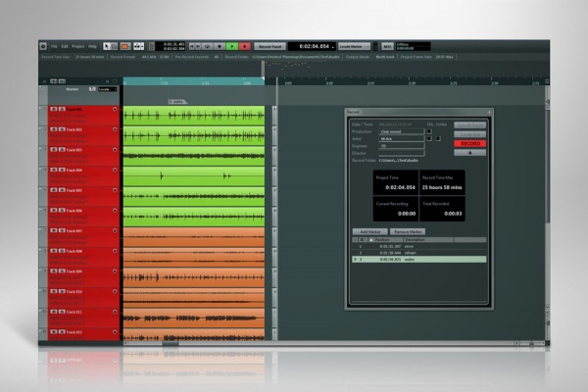This screenshot has height=392, width=588.
Task: Click the icon beside the Marker dropdown
Action: [92, 89]
